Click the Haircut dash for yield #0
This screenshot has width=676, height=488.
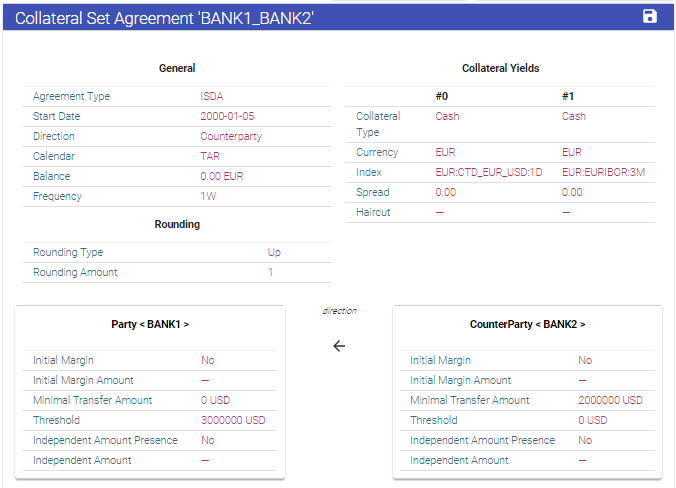(440, 212)
